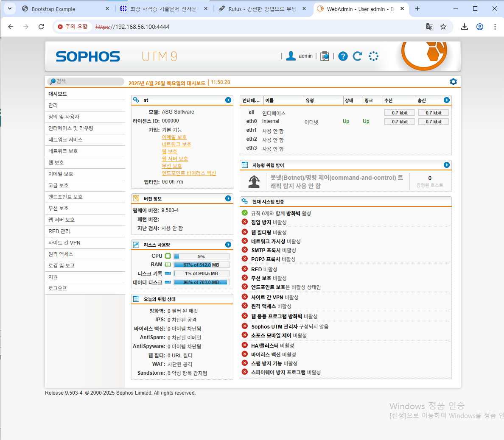Click the browser address bar URL
This screenshot has width=504, height=440.
(132, 27)
